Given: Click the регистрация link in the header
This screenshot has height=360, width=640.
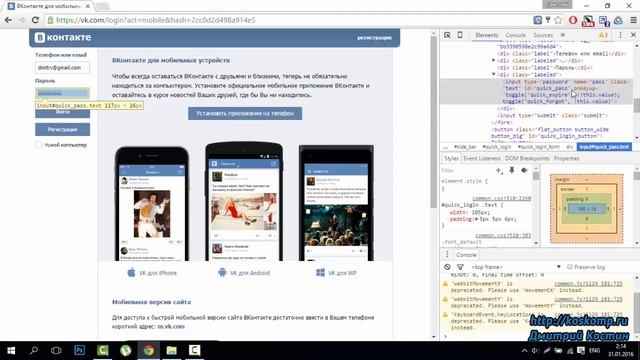Looking at the screenshot, I should [x=374, y=38].
